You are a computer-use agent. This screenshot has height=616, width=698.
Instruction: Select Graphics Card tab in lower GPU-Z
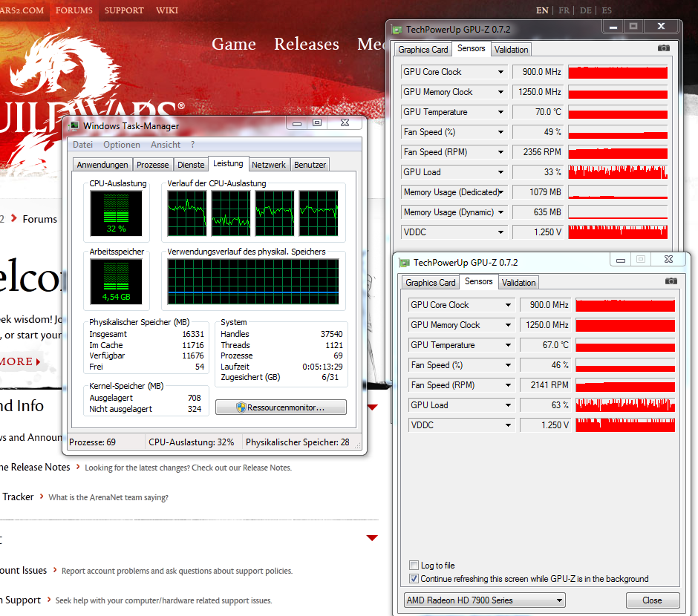tap(431, 283)
